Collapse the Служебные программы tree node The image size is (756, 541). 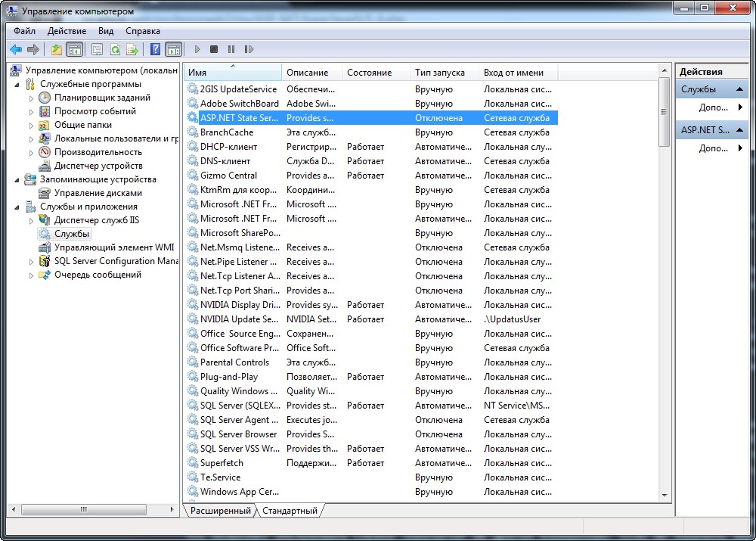[x=17, y=85]
